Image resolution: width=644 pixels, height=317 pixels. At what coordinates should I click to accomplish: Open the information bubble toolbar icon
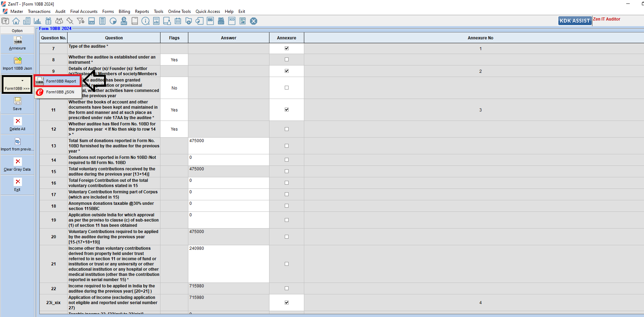click(x=146, y=21)
